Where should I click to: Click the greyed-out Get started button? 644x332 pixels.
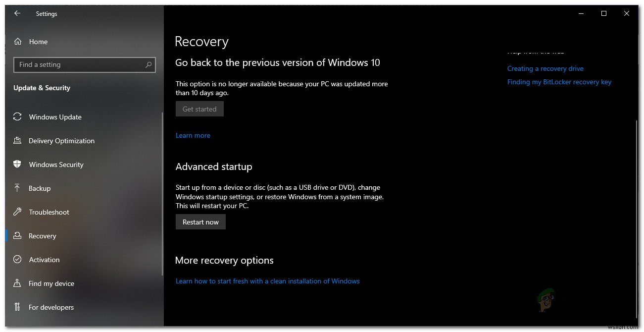199,109
